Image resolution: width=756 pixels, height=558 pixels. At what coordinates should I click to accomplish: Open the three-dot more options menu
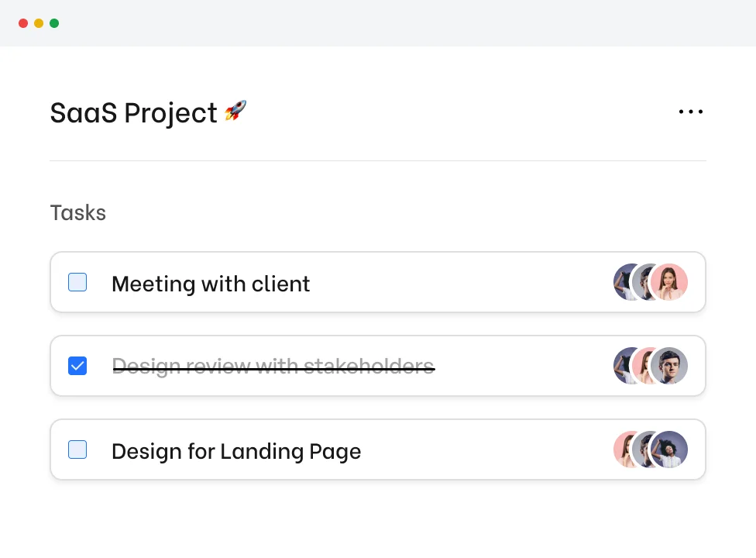click(690, 112)
